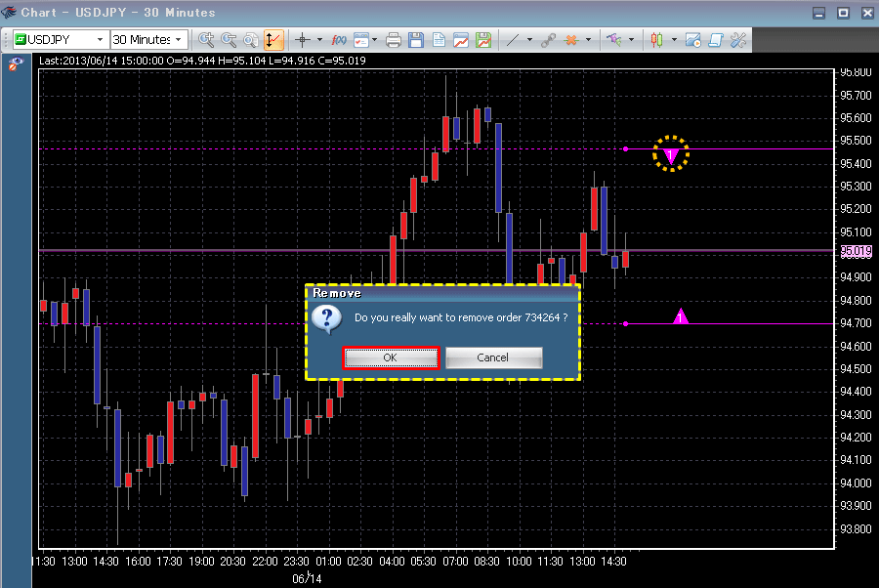Open the 30 Minutes timeframe dropdown
Image resolution: width=879 pixels, height=588 pixels.
(x=179, y=40)
